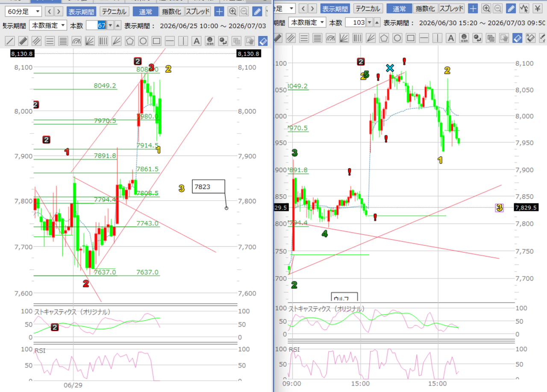
Task: Select the circle drawing tool in right chart
Action: point(397,38)
